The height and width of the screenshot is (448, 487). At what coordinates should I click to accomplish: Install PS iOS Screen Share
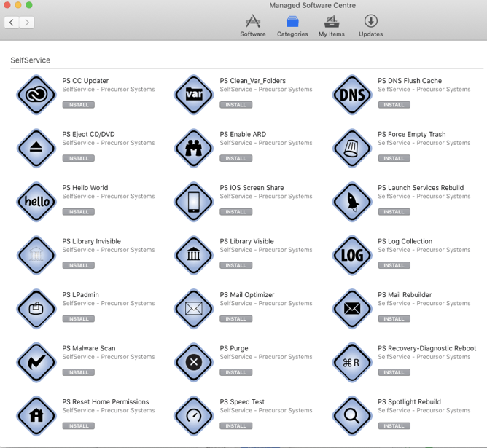click(235, 212)
